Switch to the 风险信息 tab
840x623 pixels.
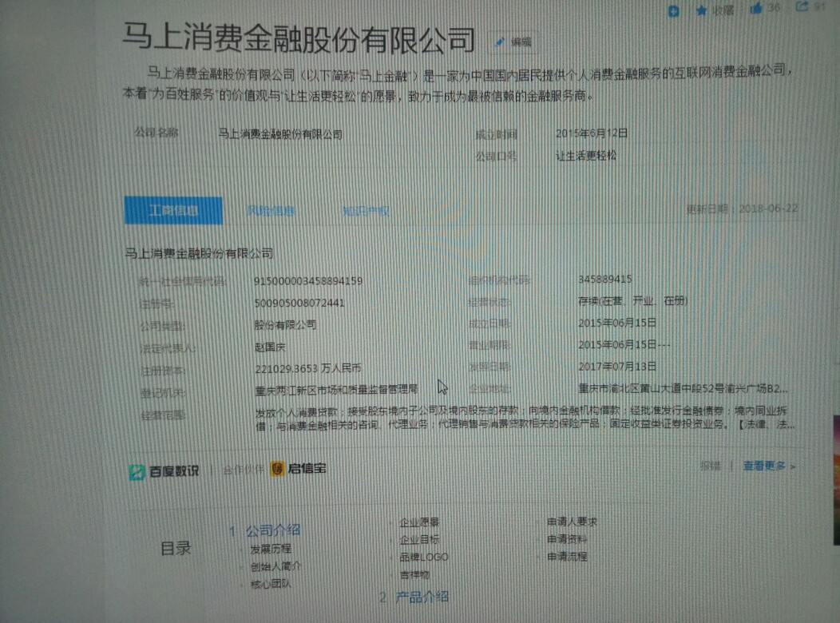[x=271, y=211]
